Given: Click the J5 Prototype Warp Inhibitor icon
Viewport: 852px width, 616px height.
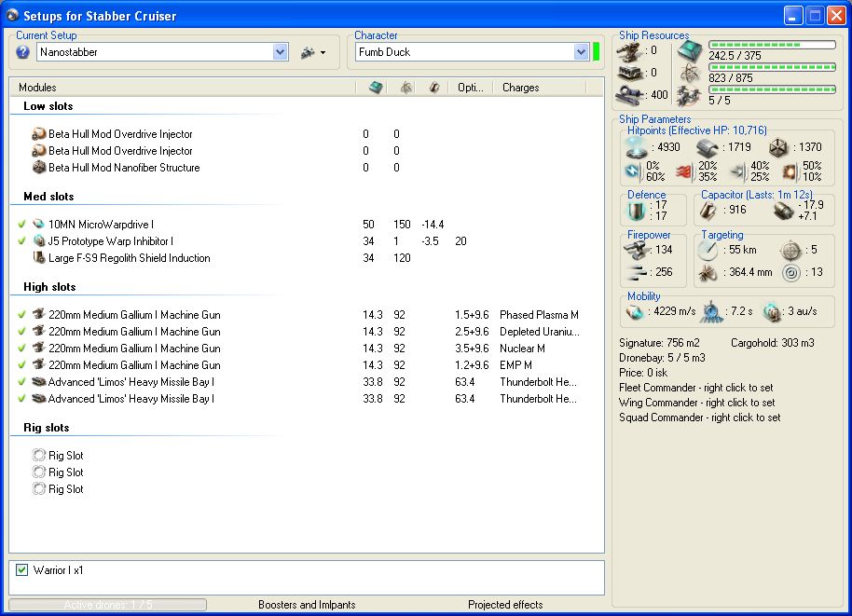Looking at the screenshot, I should [x=39, y=241].
